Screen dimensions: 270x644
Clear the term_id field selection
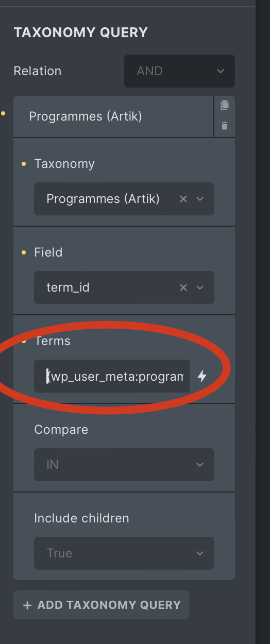183,287
